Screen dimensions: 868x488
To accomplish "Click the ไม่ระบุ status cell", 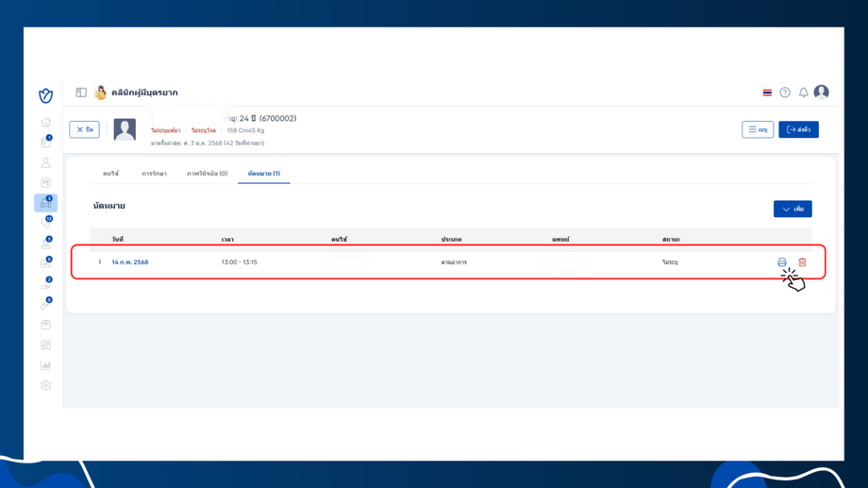I will tap(670, 262).
